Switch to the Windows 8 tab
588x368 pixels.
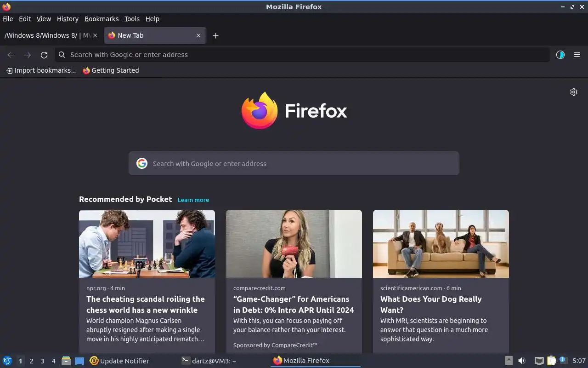click(47, 35)
